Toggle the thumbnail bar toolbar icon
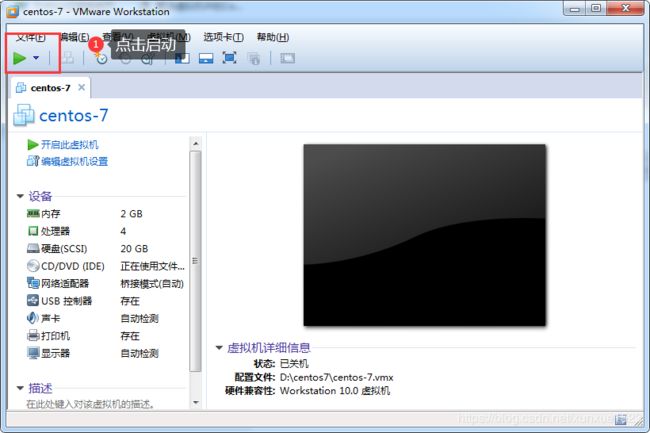This screenshot has height=433, width=650. 206,58
